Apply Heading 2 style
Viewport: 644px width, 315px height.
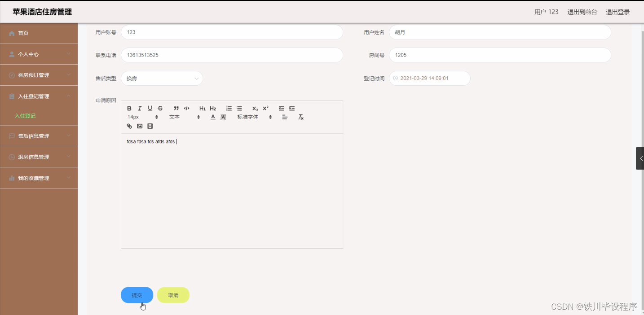pyautogui.click(x=213, y=108)
